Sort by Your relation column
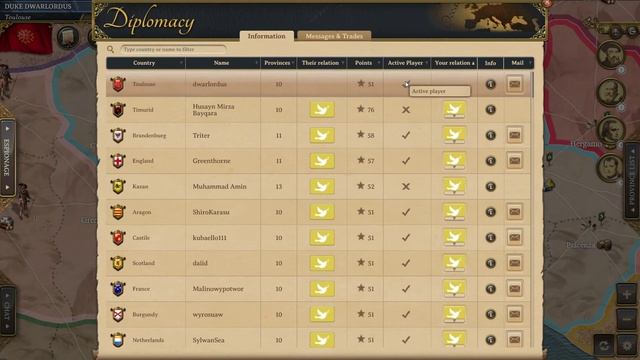 tap(454, 63)
